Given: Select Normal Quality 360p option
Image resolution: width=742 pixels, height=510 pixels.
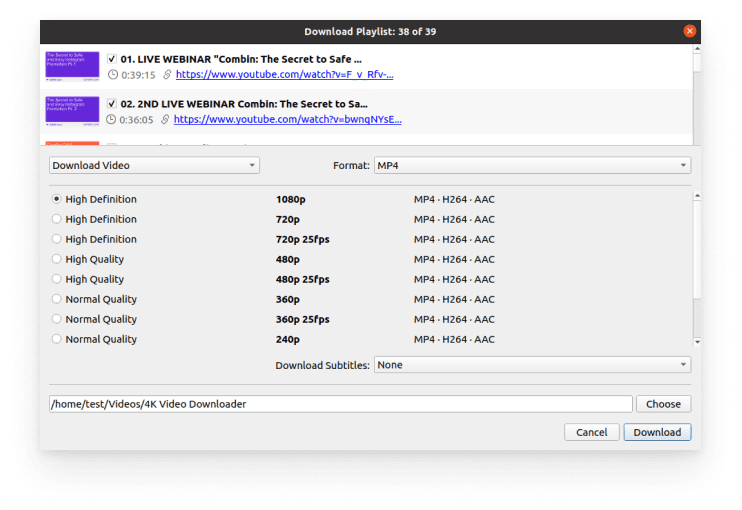Looking at the screenshot, I should click(56, 299).
